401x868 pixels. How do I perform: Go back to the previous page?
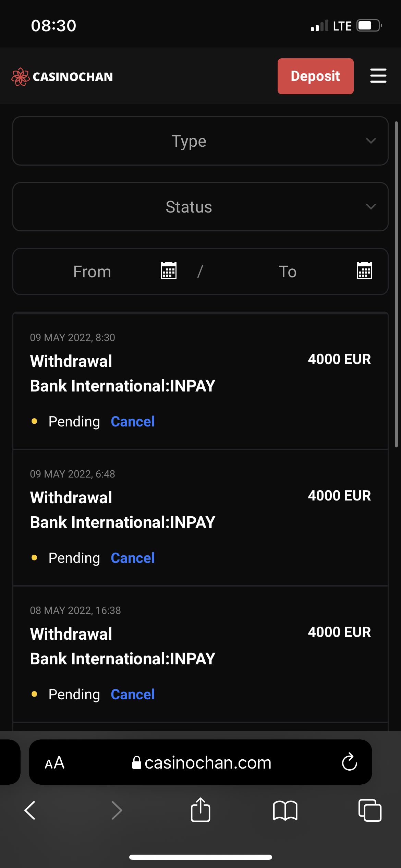(30, 810)
